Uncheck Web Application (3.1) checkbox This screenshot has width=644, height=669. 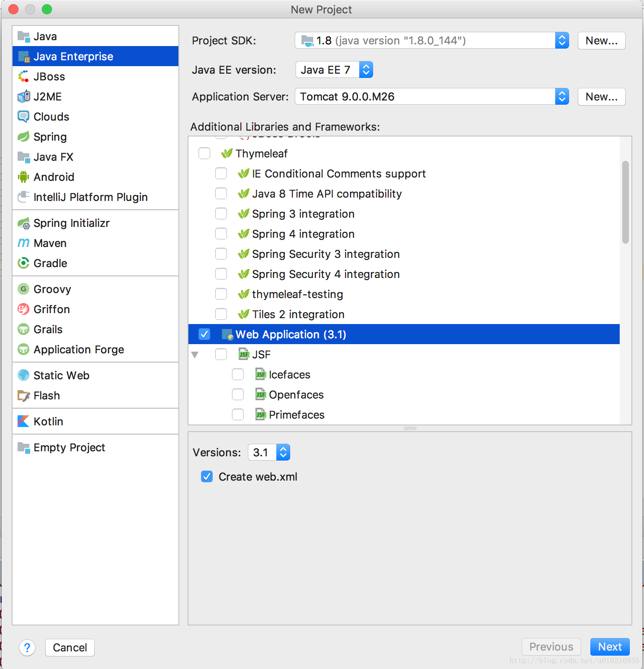tap(204, 334)
